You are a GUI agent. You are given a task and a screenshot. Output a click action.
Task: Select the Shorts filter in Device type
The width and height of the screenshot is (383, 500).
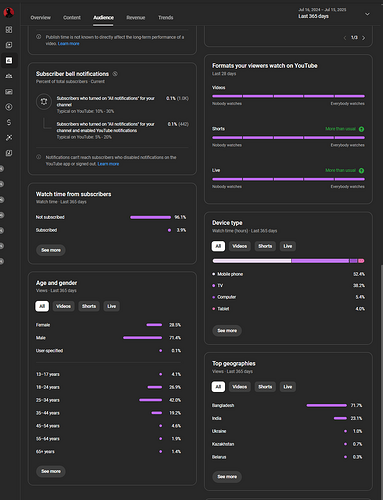pos(265,246)
